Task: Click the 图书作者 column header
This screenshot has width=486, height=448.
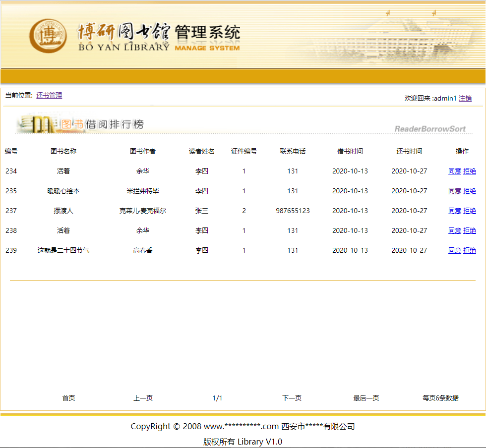Action: pyautogui.click(x=143, y=151)
